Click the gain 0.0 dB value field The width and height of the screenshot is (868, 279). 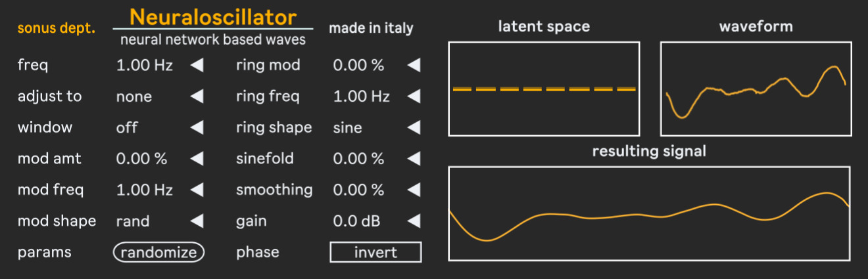(356, 221)
